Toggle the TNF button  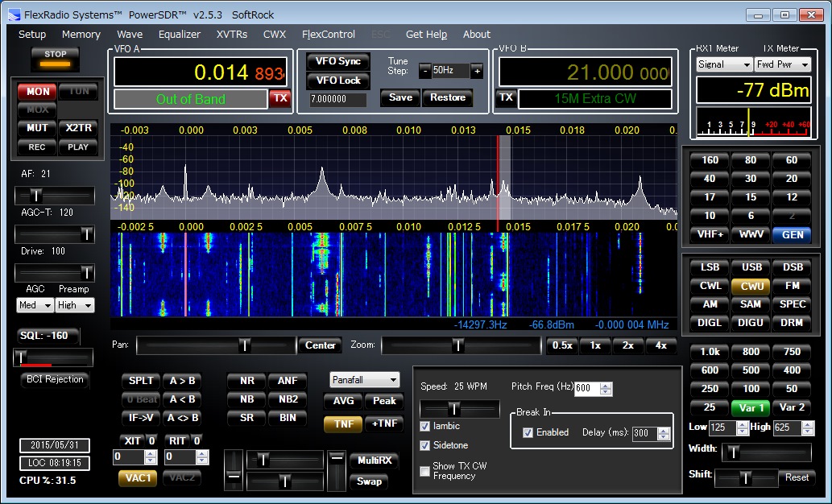343,423
